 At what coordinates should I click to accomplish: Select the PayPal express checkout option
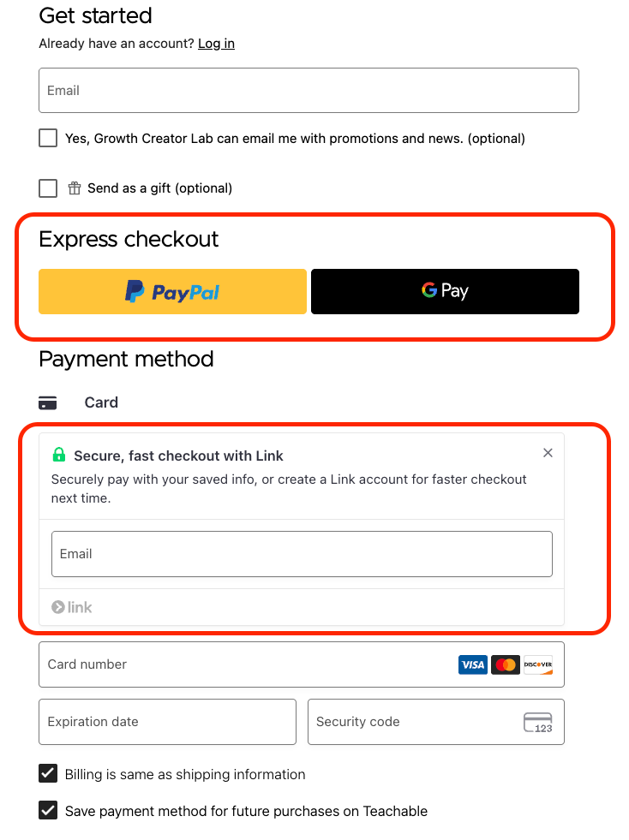[x=172, y=291]
